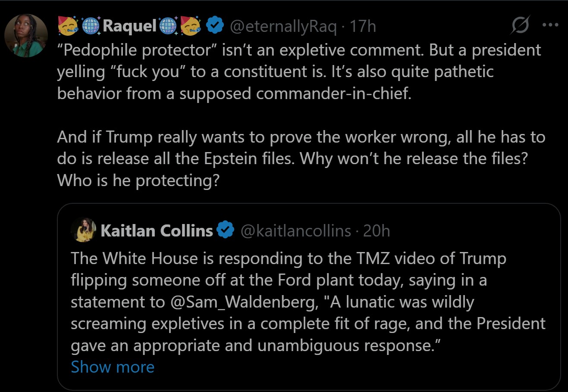The width and height of the screenshot is (568, 392).
Task: Open the @eternallyRaq handle link
Action: 283,27
